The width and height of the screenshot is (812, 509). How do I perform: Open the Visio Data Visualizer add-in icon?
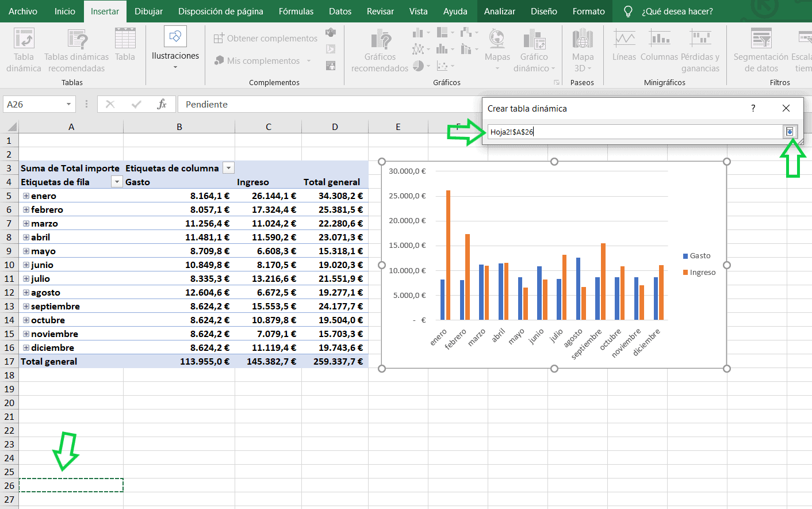(331, 32)
